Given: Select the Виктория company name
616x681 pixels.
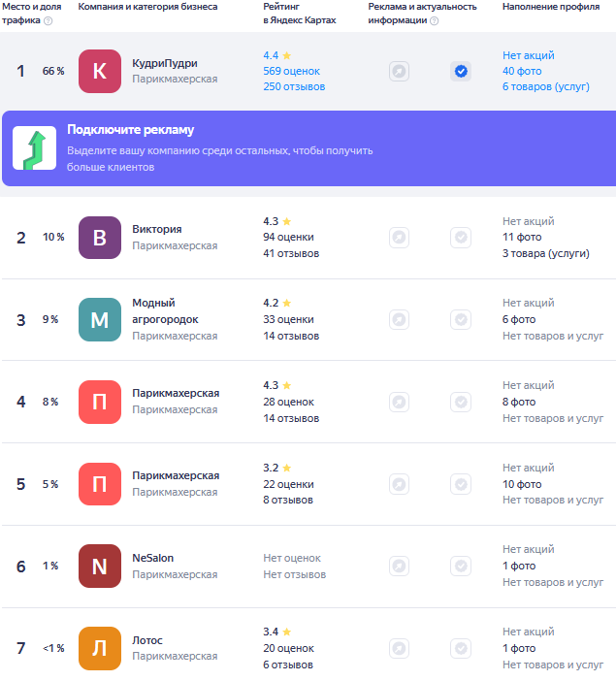Looking at the screenshot, I should pyautogui.click(x=157, y=229).
